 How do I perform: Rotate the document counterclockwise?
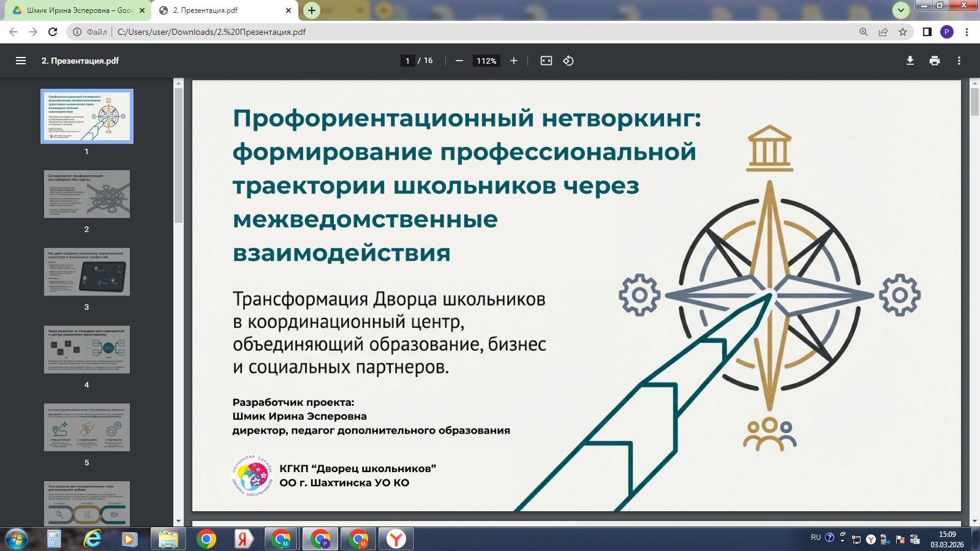coord(568,61)
